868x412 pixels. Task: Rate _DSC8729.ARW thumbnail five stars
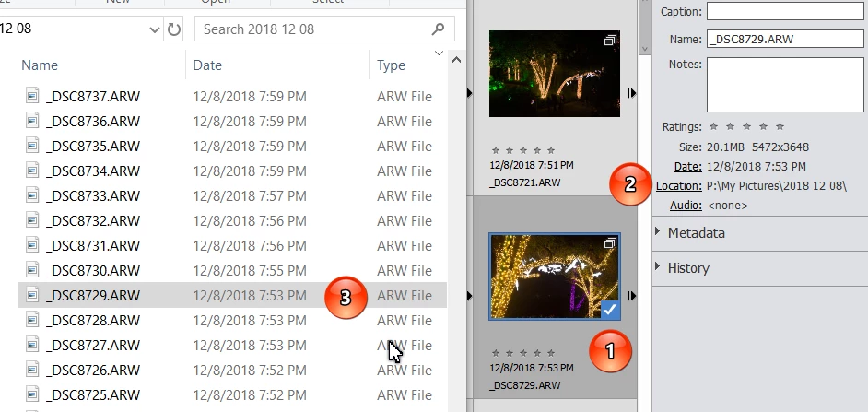(x=551, y=353)
